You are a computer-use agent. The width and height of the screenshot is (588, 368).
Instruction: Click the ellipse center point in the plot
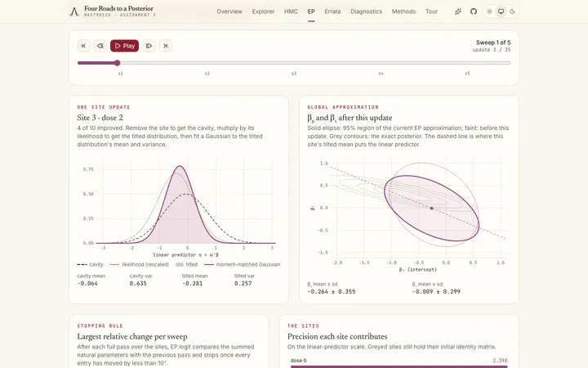pos(432,209)
